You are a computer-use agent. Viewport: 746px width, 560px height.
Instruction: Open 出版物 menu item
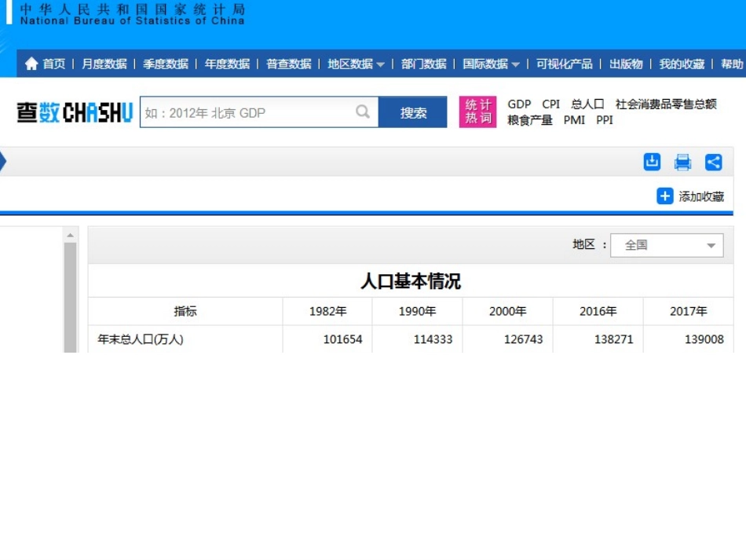click(x=626, y=64)
